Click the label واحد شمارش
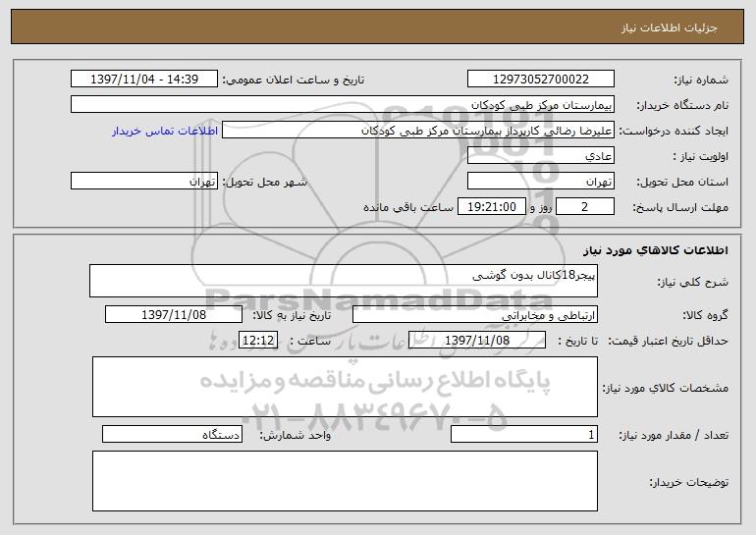The image size is (756, 535). [x=296, y=435]
